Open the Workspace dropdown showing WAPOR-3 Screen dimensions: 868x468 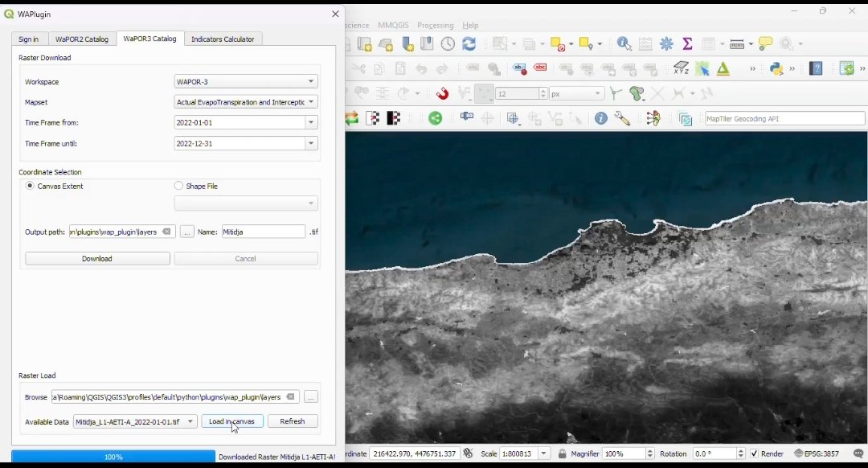(x=246, y=81)
